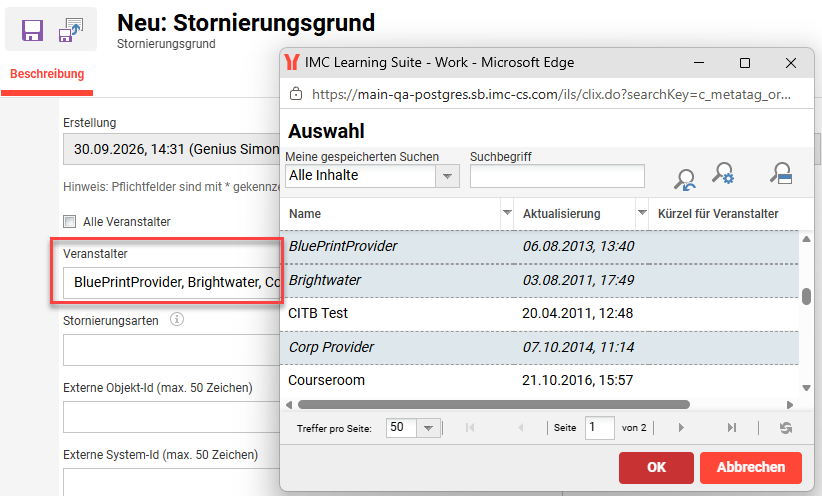Screen dimensions: 822x496
Task: Click the URL in the address bar
Action: (551, 94)
